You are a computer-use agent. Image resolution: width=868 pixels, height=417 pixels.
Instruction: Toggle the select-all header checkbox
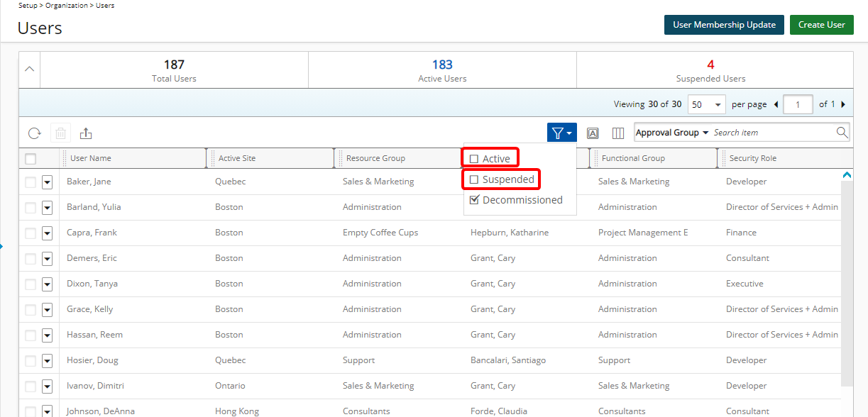(31, 159)
